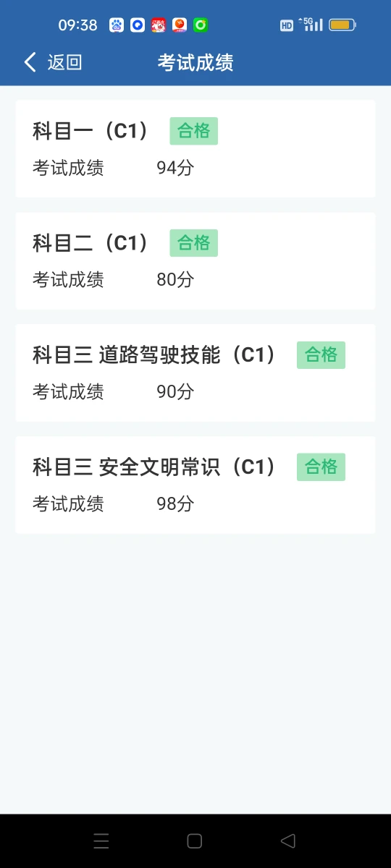Tap the triangle back navigation button
Viewport: 391px width, 868px height.
[288, 841]
